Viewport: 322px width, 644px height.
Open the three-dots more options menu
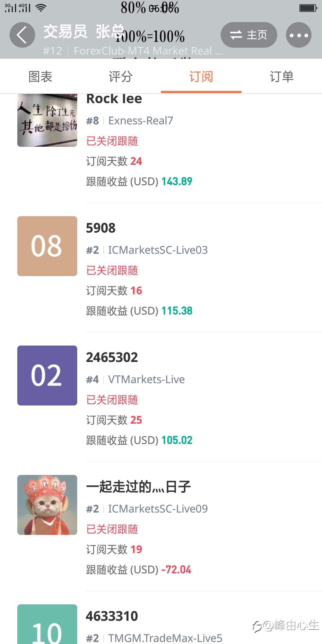(299, 35)
